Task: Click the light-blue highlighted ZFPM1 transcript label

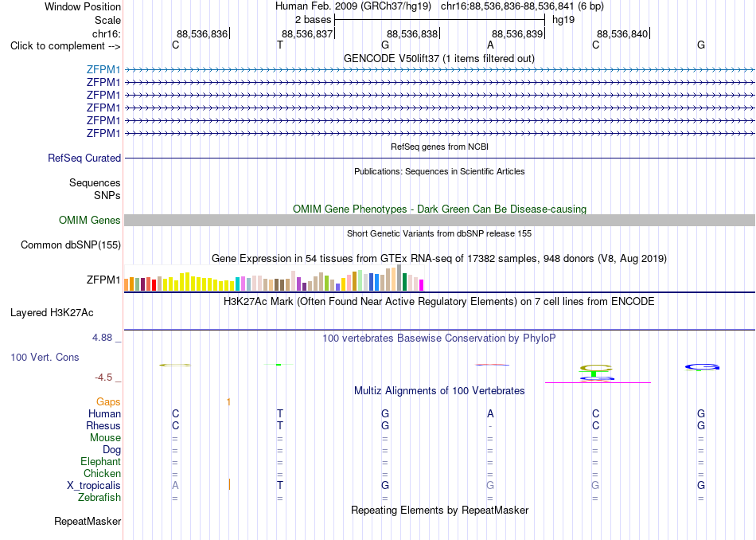Action: coord(103,69)
